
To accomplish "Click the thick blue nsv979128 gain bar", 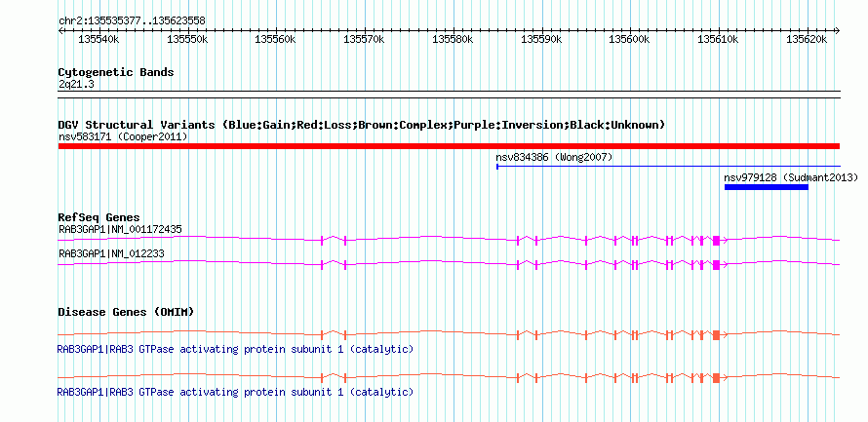I will tap(767, 187).
